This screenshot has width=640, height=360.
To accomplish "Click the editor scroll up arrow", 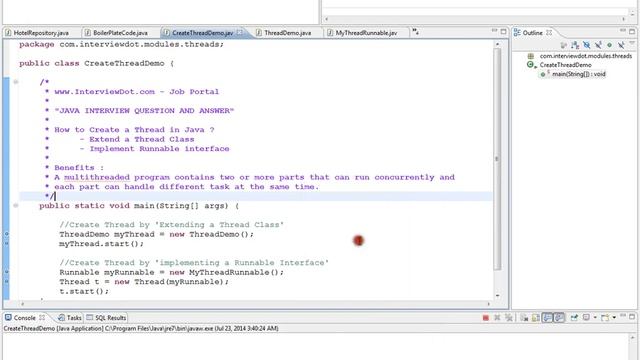I will pyautogui.click(x=497, y=44).
